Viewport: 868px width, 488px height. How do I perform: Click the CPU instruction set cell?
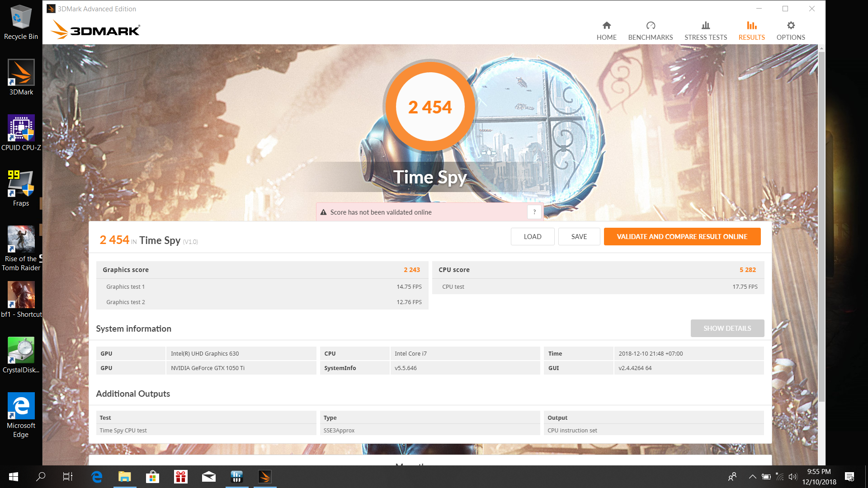pos(572,430)
